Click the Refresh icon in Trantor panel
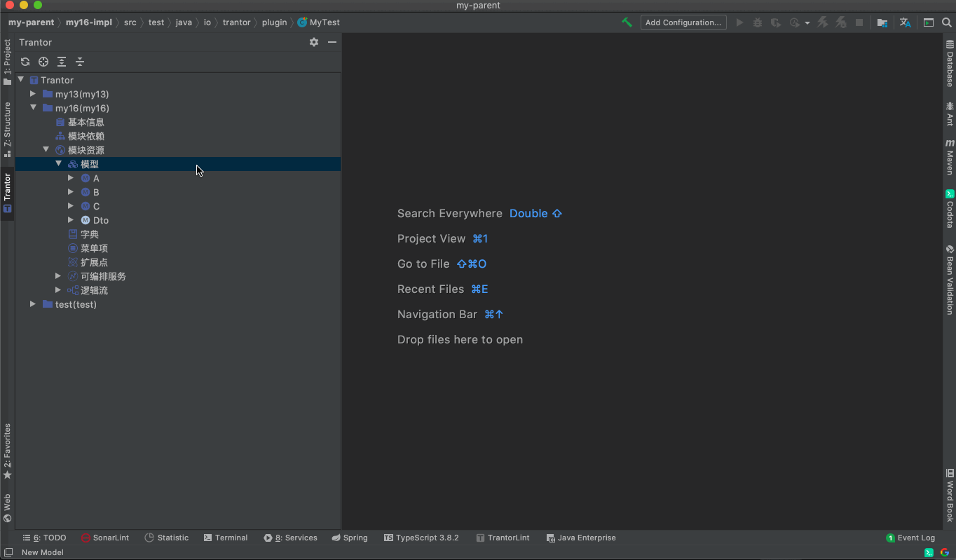Screen dimensions: 956x560 coord(25,62)
